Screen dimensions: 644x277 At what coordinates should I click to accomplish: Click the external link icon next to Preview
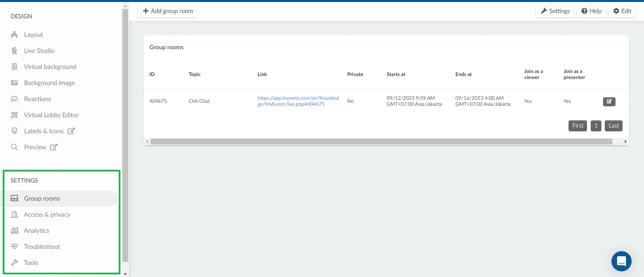coord(54,147)
